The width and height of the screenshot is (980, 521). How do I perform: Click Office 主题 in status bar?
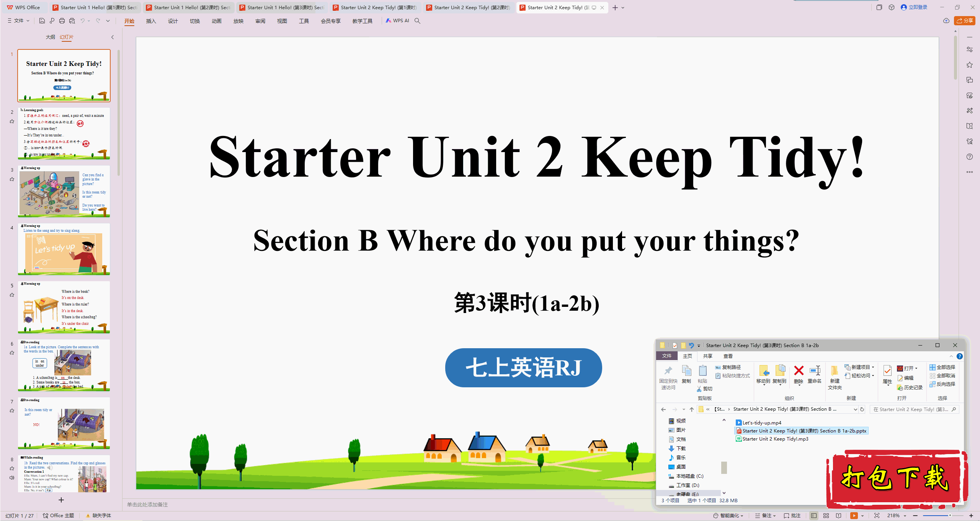(59, 516)
